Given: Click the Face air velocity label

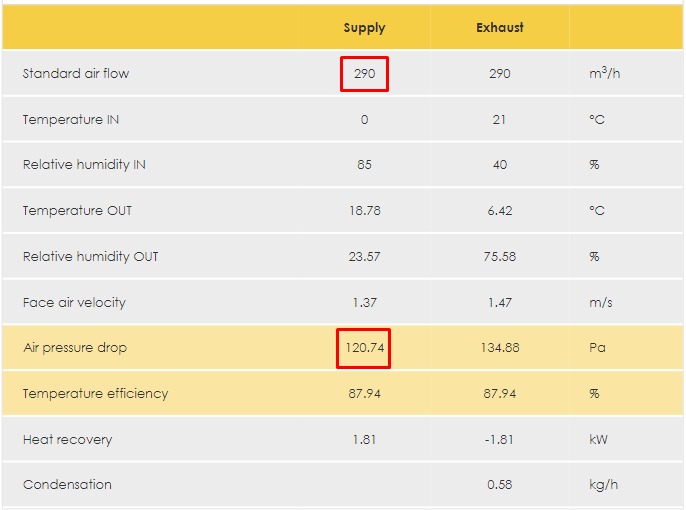Looking at the screenshot, I should point(74,303).
